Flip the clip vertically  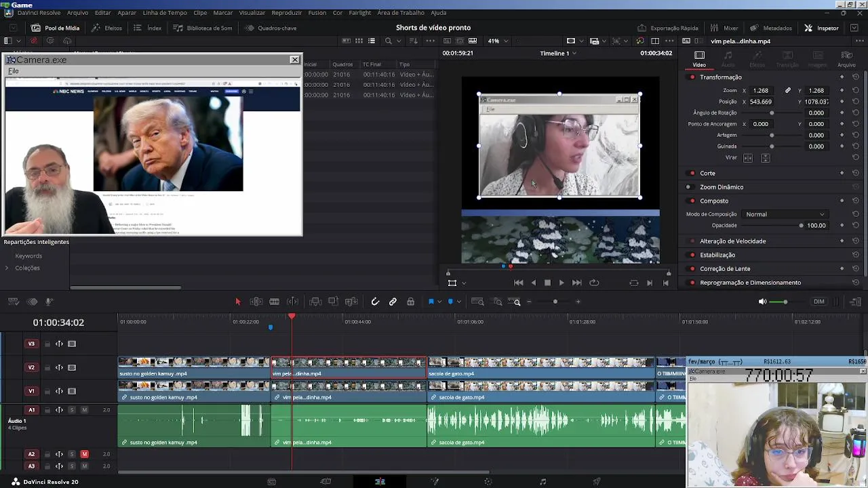point(766,158)
